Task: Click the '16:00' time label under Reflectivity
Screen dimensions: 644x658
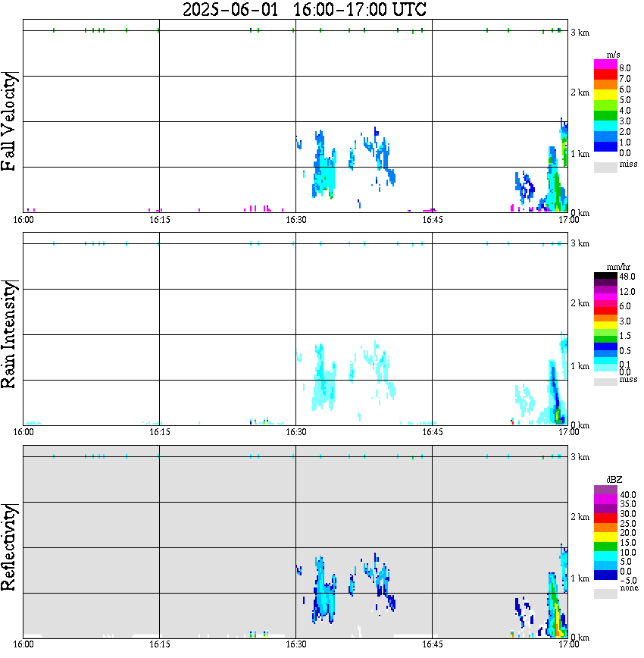Action: [x=23, y=644]
